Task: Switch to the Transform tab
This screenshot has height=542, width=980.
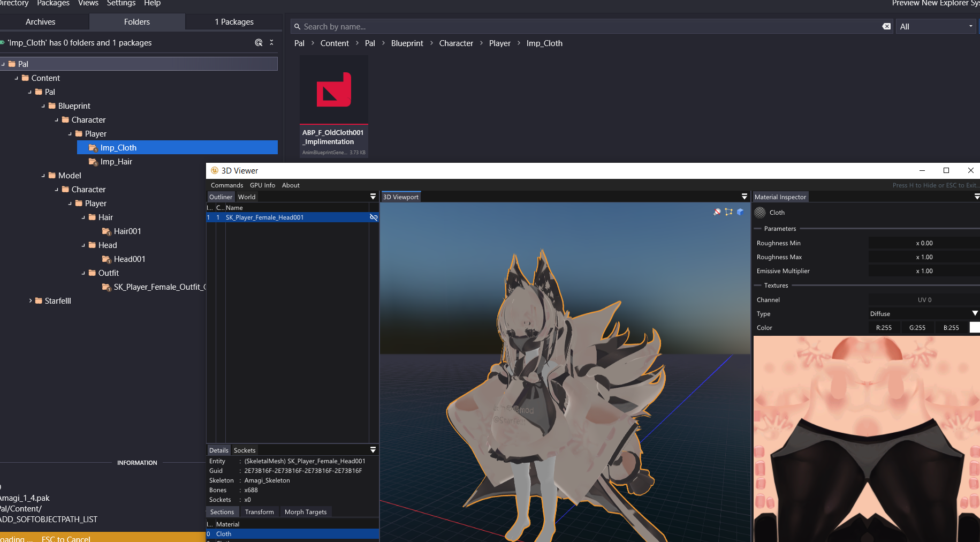Action: (x=260, y=512)
